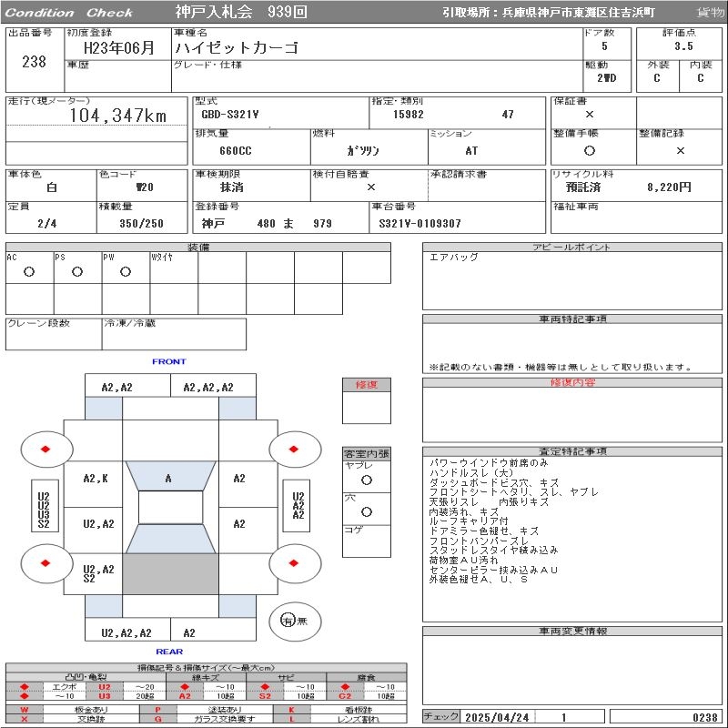This screenshot has height=728, width=728.
Task: Click the red 修復 label box
Action: coord(367,385)
